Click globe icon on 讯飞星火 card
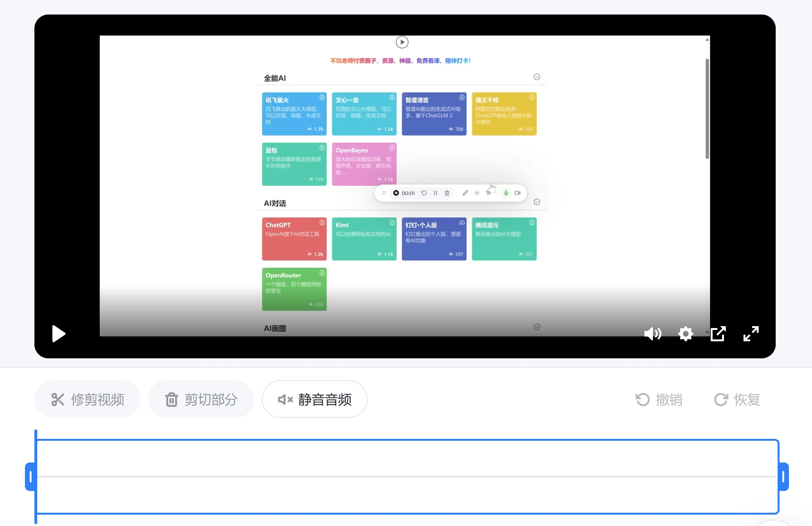 point(322,98)
